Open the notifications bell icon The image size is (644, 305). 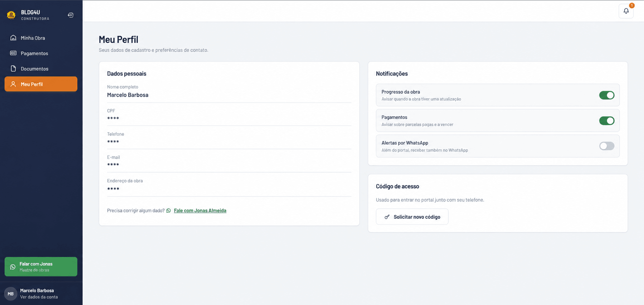[626, 11]
